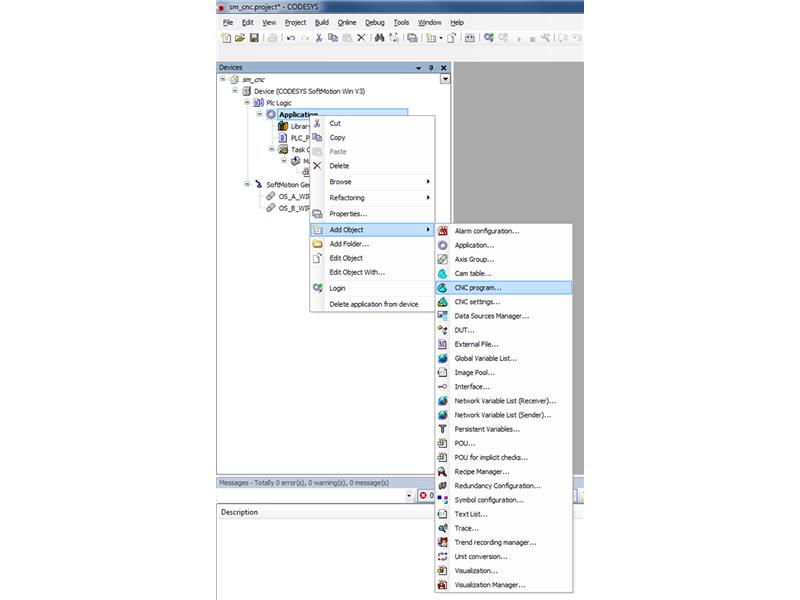This screenshot has height=600, width=800.
Task: Open the Online menu
Action: [347, 22]
